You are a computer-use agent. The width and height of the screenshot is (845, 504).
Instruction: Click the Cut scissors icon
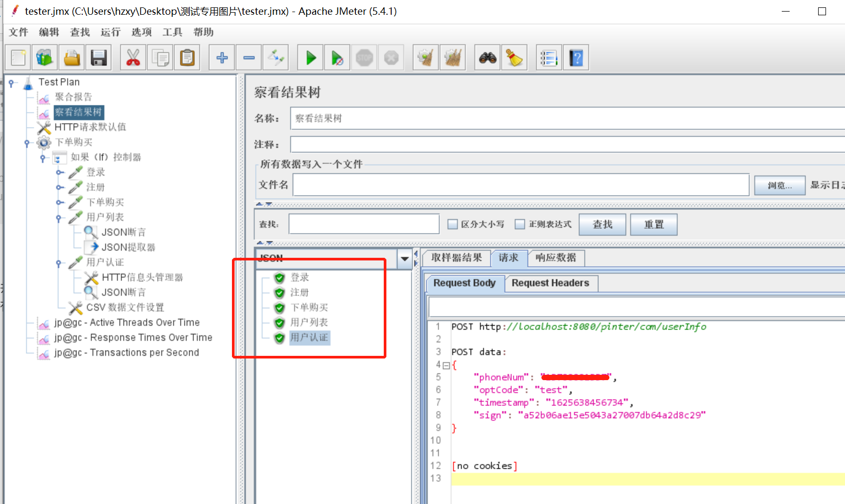[x=133, y=57]
